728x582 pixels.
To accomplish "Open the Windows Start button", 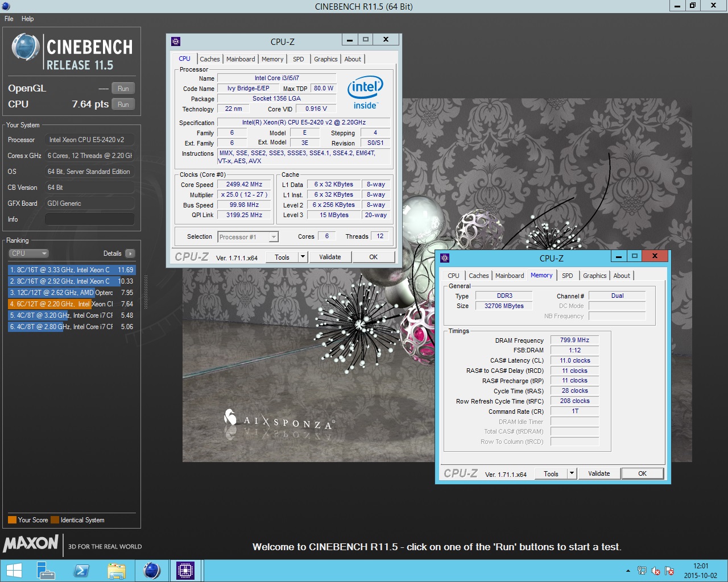I will (14, 571).
